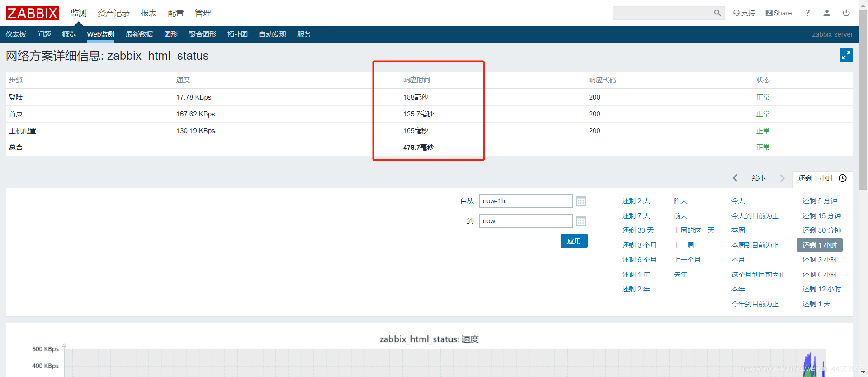868x377 pixels.
Task: Go to 服务 submenu
Action: pyautogui.click(x=304, y=34)
